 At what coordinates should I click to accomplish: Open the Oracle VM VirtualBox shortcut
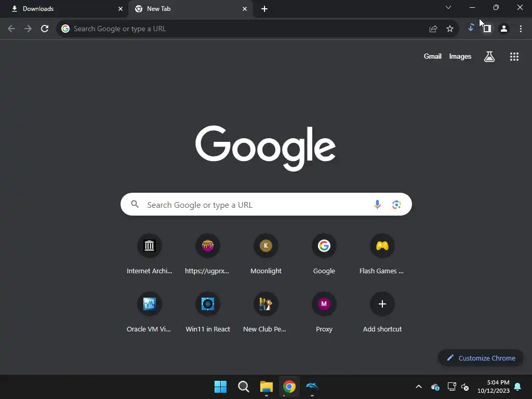(x=149, y=312)
